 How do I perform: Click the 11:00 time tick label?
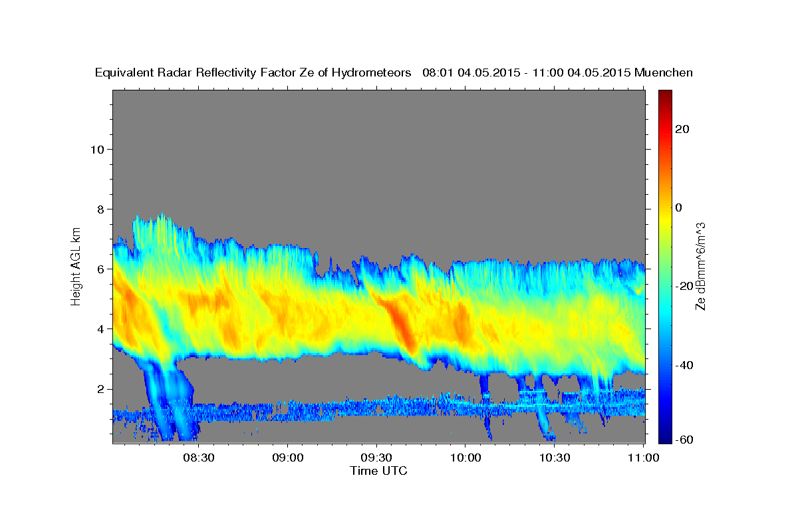coord(643,458)
